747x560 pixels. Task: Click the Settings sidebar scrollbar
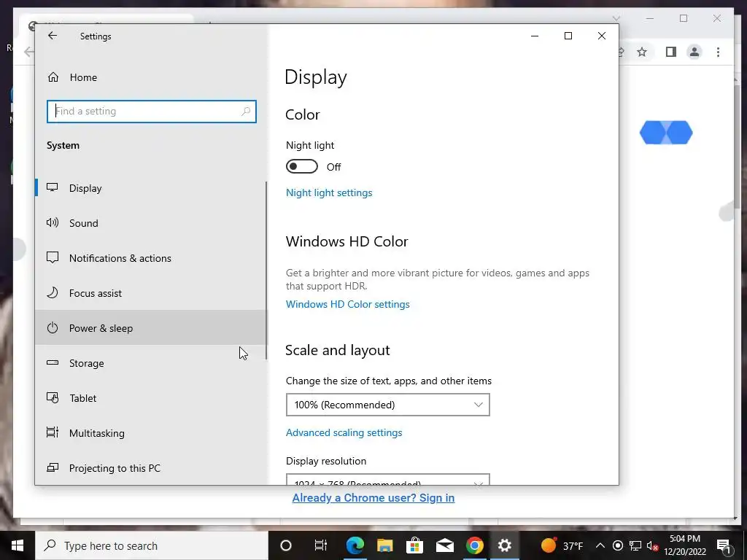pyautogui.click(x=266, y=271)
